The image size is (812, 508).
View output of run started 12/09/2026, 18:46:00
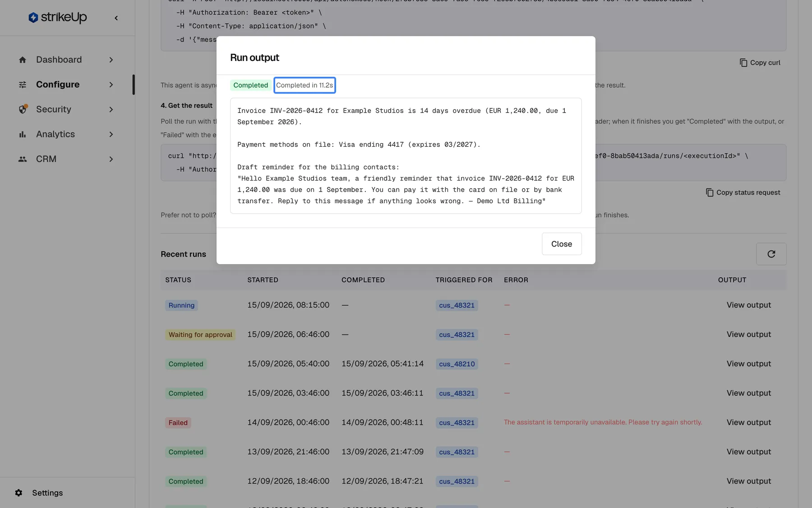coord(748,481)
